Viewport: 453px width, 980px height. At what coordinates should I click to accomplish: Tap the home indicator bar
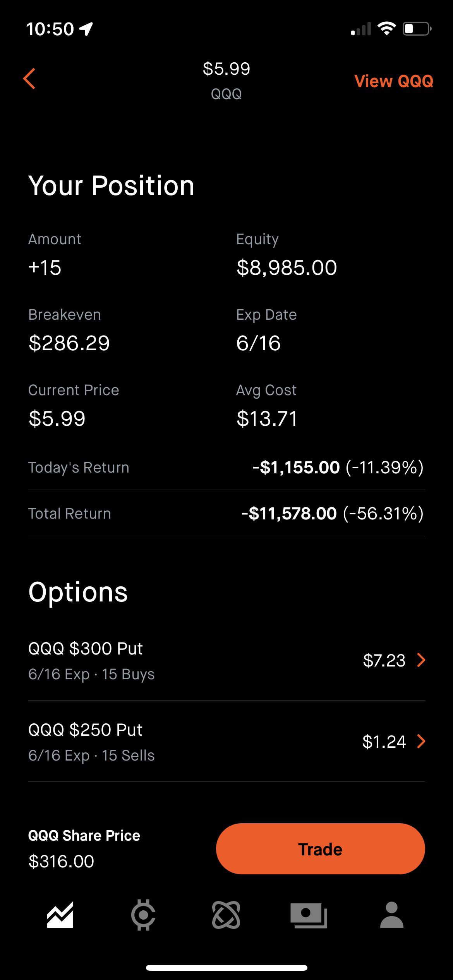(x=226, y=968)
